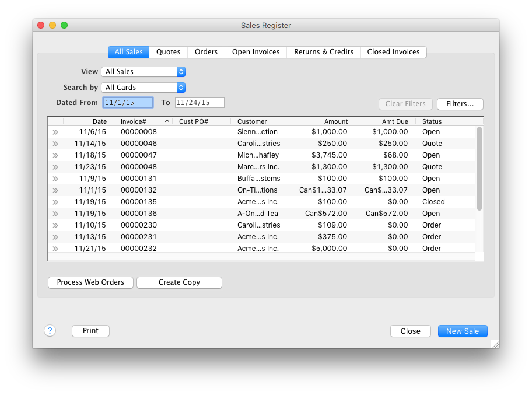532x395 pixels.
Task: Open detail arrow for invoice 00000132
Action: pyautogui.click(x=55, y=190)
